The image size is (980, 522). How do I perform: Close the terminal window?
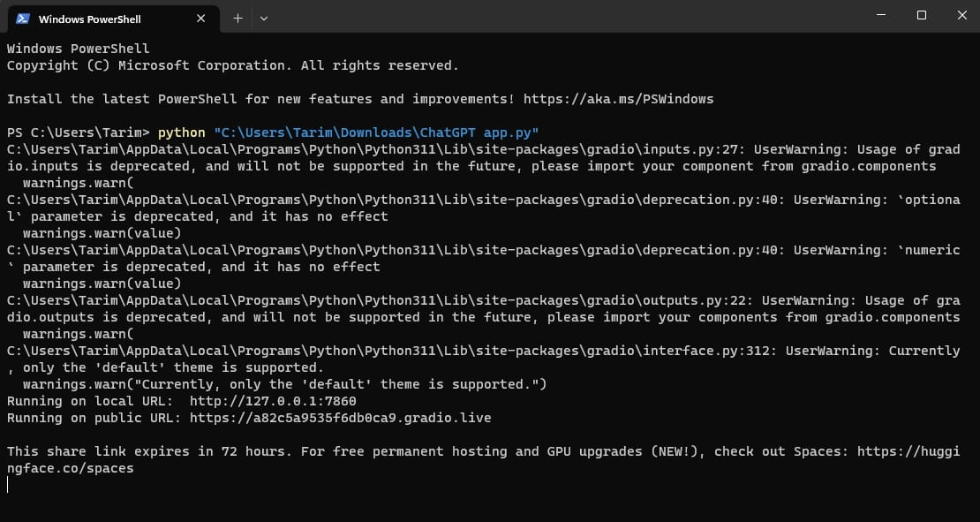point(961,15)
